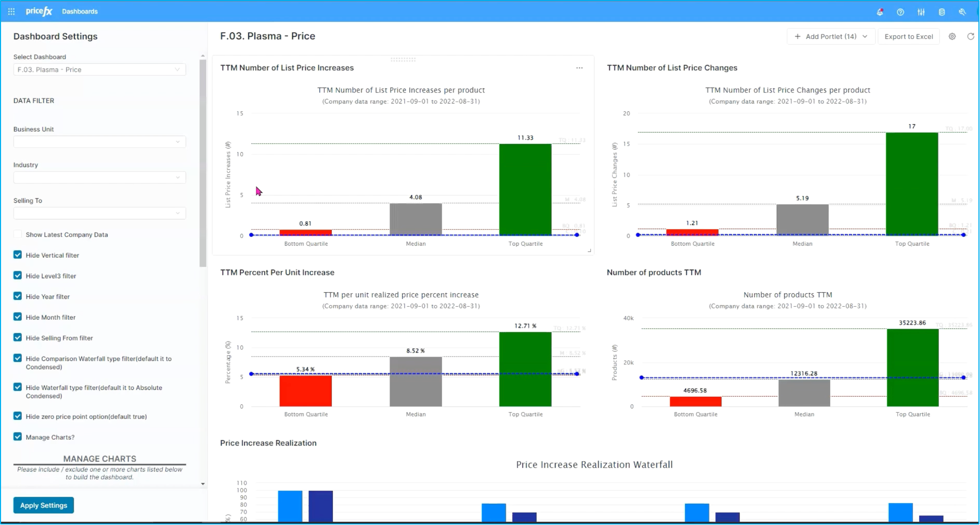
Task: Click the pricefx logo
Action: tap(39, 11)
